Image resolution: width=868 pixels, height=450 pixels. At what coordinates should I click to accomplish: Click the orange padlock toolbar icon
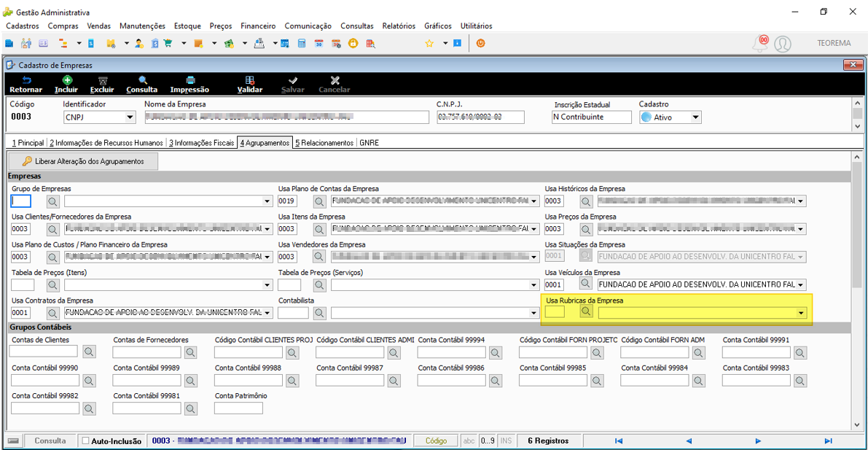point(352,43)
